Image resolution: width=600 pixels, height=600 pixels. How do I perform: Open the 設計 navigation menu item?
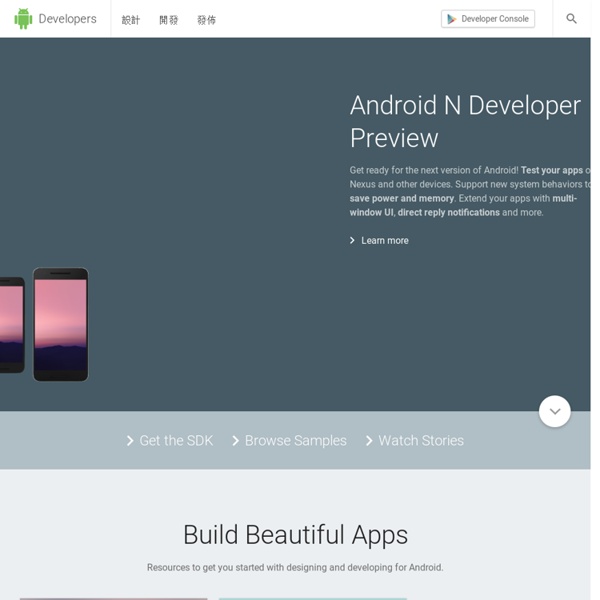[x=131, y=20]
